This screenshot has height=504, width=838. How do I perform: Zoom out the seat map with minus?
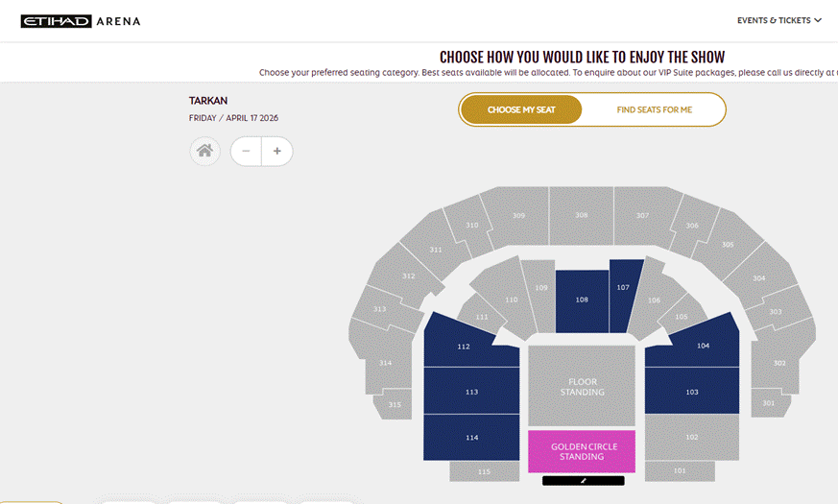[x=246, y=152]
